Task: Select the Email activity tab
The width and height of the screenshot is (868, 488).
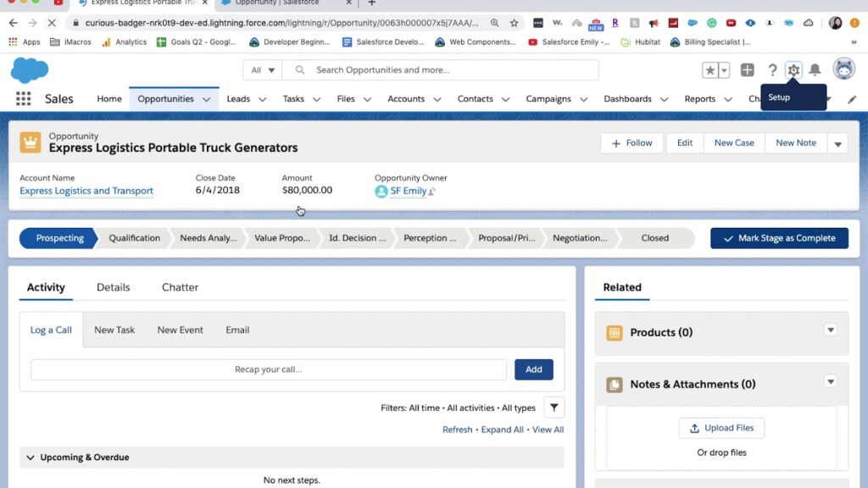Action: tap(237, 330)
